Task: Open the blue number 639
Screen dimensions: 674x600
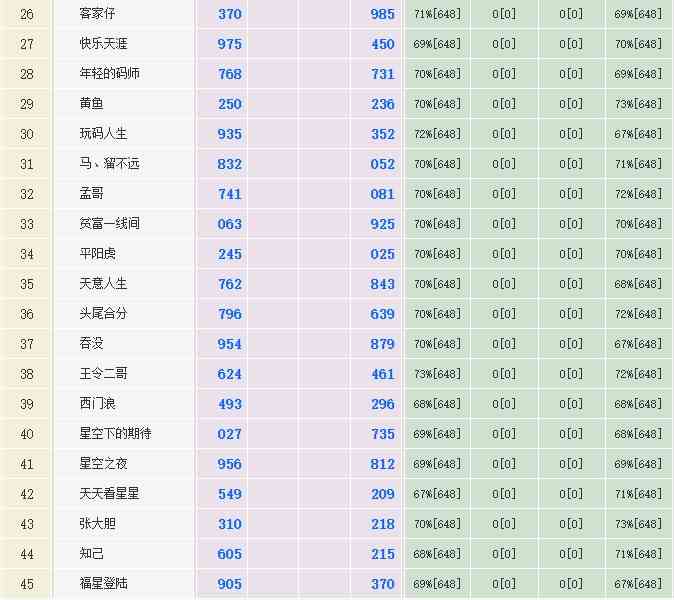Action: point(382,314)
